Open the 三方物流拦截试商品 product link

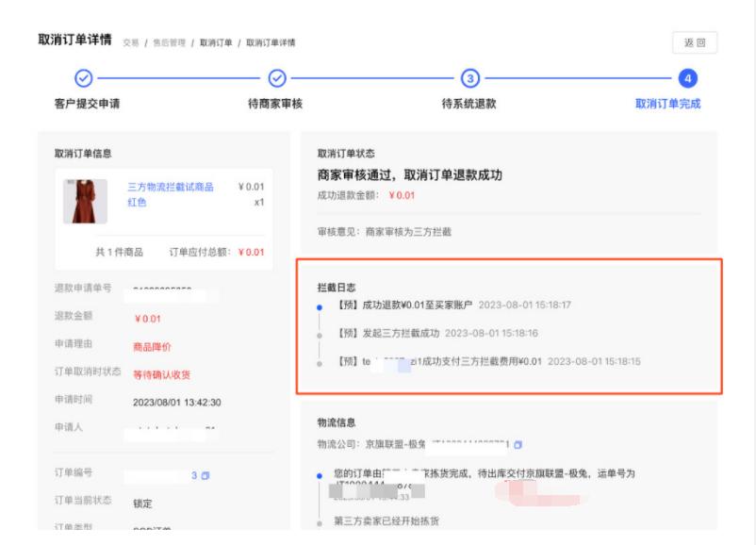[170, 187]
